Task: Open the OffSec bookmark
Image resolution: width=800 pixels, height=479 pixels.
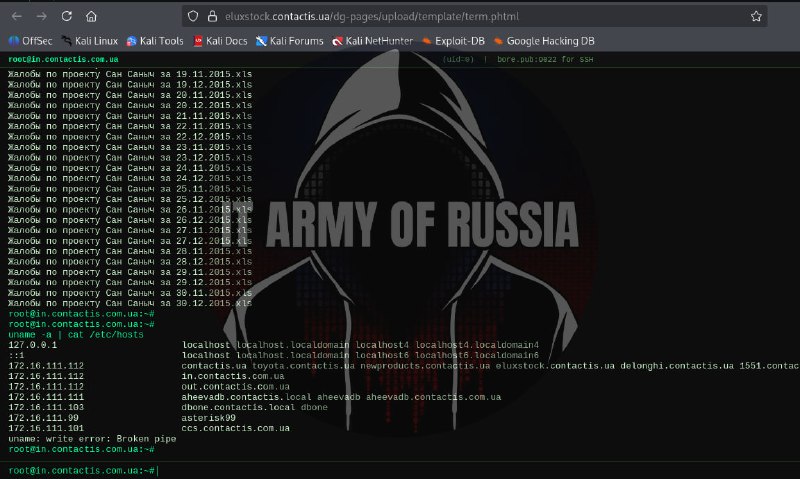Action: [x=31, y=41]
